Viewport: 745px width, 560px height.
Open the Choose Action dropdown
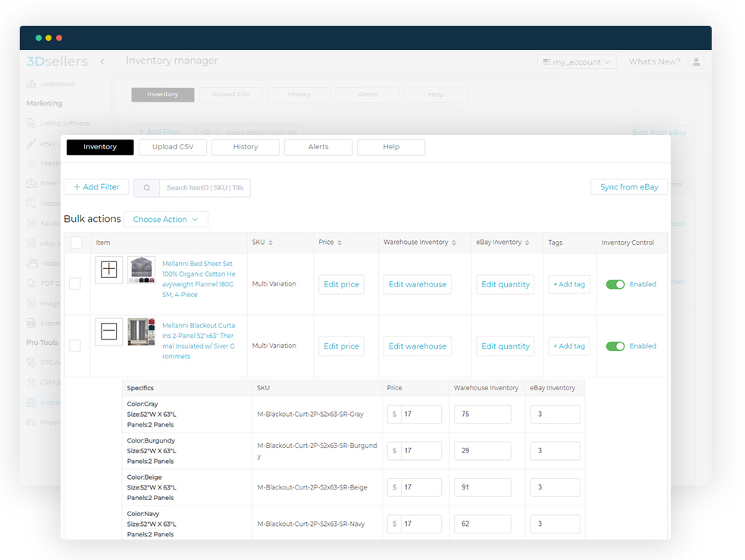tap(166, 219)
